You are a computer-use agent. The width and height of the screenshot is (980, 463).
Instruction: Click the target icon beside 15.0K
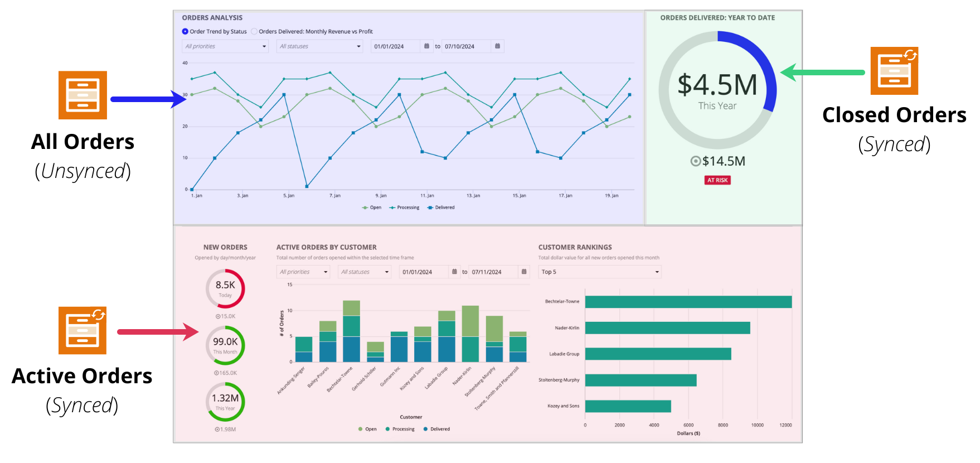click(x=217, y=316)
